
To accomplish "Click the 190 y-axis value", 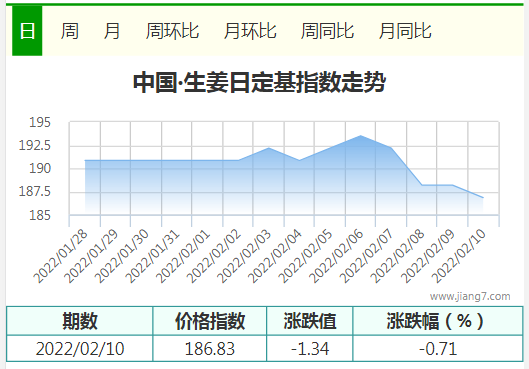I will tap(40, 168).
